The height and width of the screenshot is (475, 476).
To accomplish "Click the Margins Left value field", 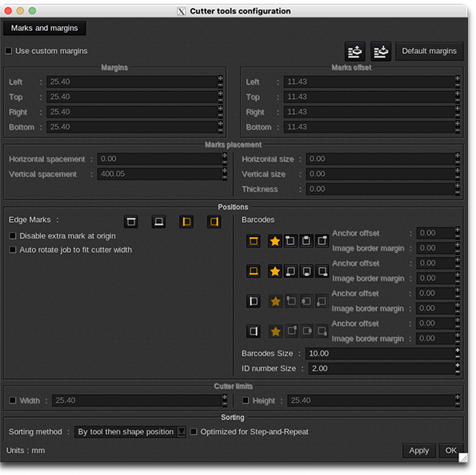I will [x=132, y=82].
